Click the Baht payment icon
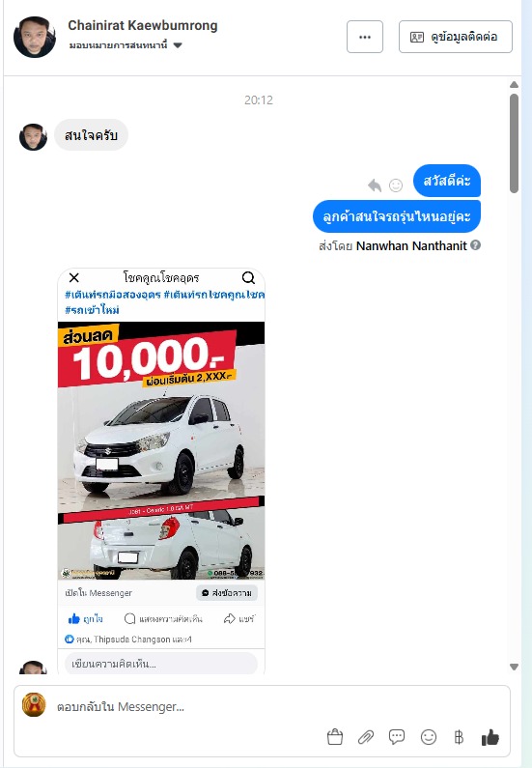The image size is (532, 768). tap(459, 737)
